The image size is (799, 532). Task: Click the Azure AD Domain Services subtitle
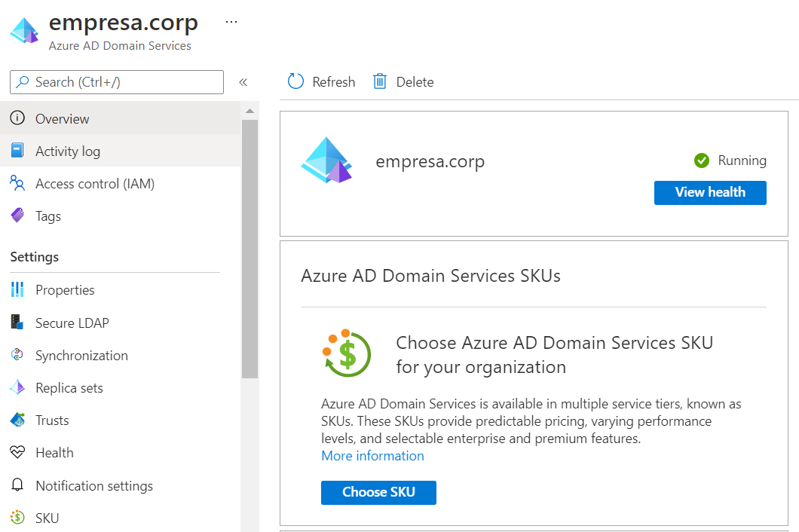pos(120,45)
